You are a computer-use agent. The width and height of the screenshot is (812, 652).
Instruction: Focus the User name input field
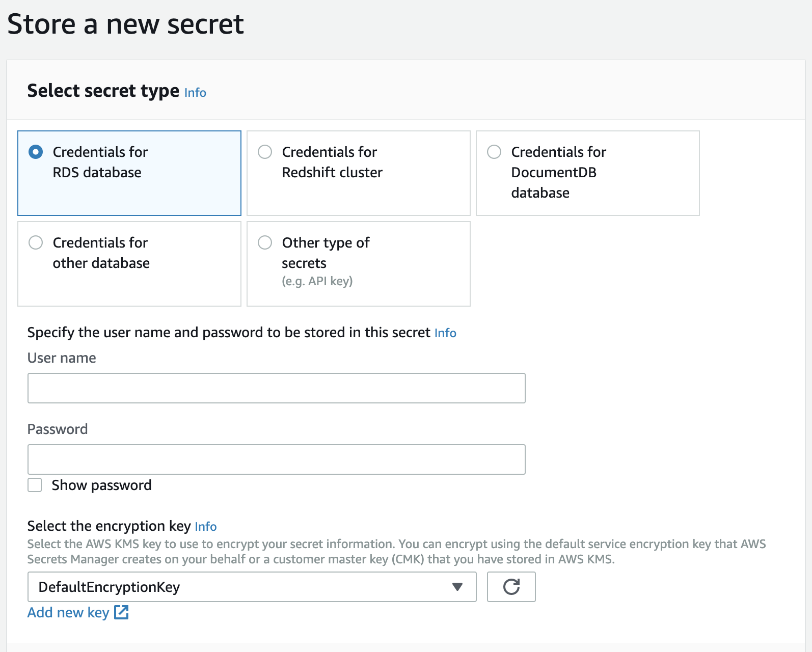(276, 388)
